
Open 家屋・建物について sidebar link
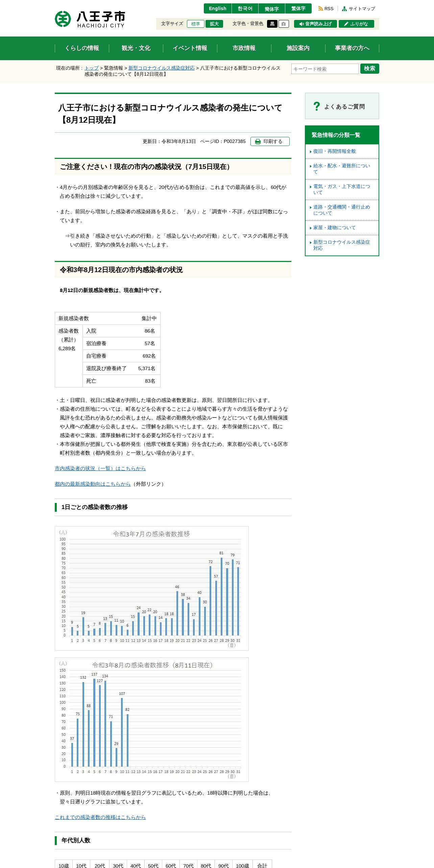click(x=334, y=227)
